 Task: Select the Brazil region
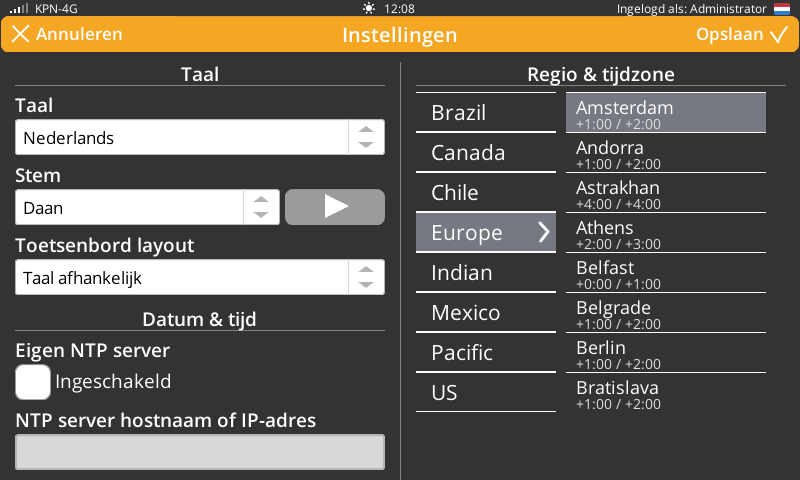coord(485,112)
